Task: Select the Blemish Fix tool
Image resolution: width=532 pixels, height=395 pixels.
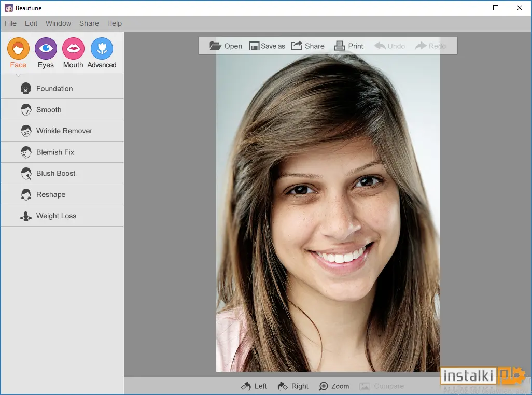Action: point(62,152)
